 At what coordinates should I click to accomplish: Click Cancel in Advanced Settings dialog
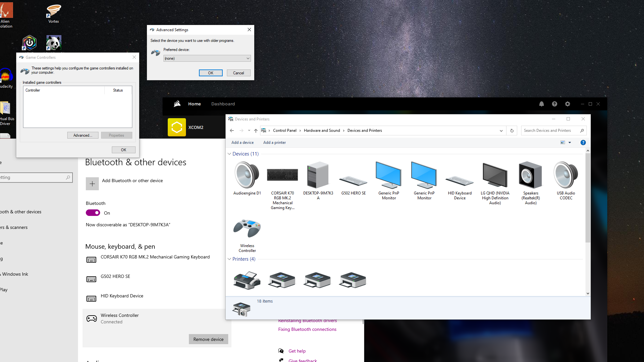pyautogui.click(x=239, y=73)
